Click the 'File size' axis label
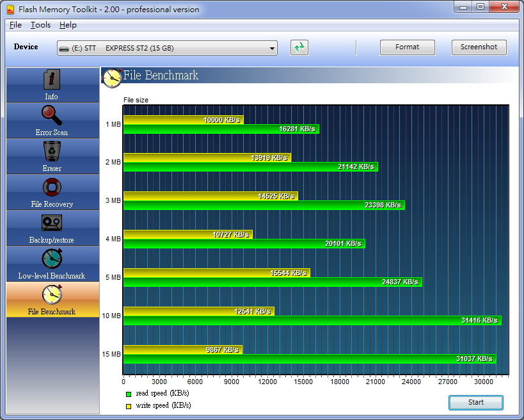 (x=136, y=100)
